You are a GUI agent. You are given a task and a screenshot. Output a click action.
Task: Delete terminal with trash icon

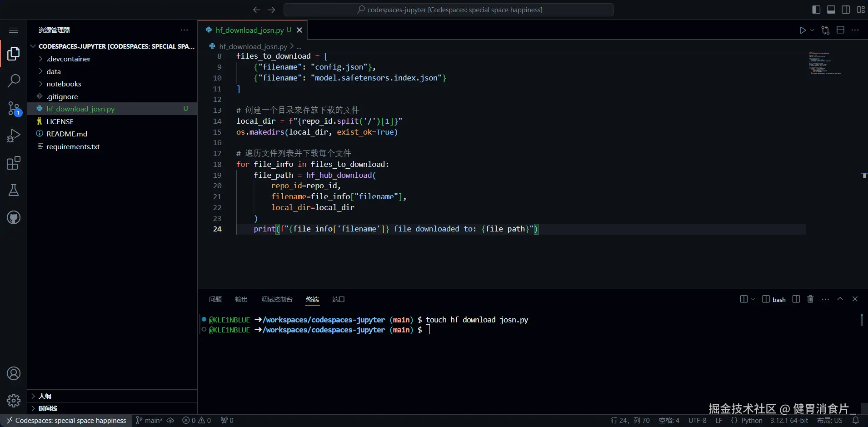point(810,299)
